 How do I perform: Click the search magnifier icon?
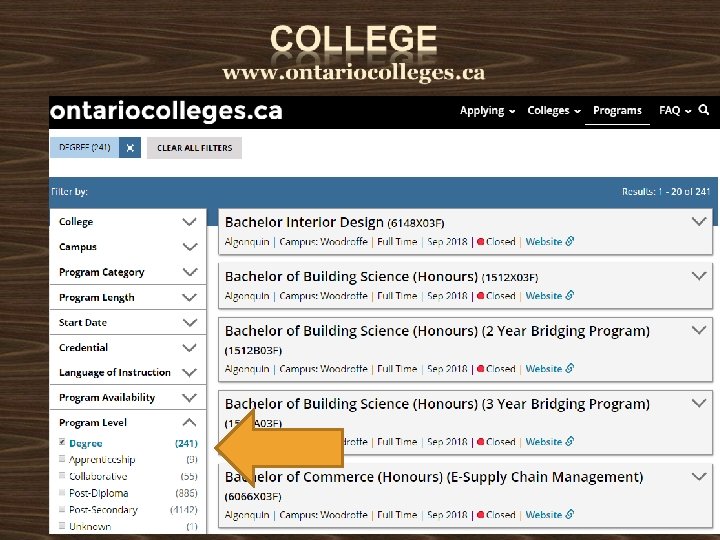coord(704,110)
